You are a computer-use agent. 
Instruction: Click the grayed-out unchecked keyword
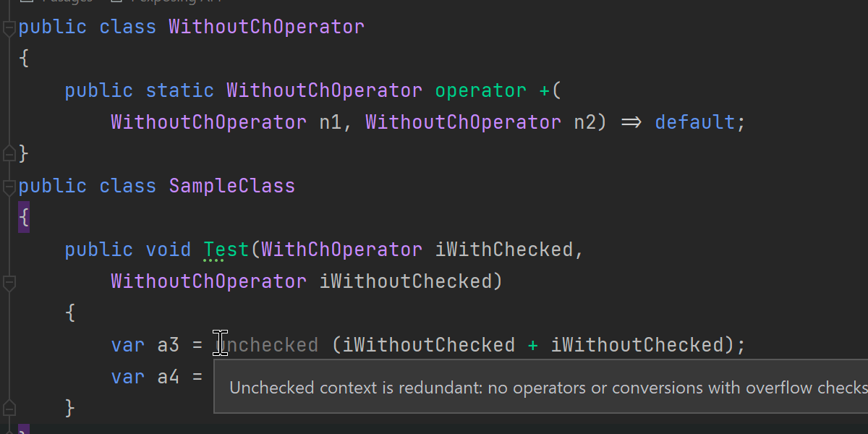coord(269,345)
